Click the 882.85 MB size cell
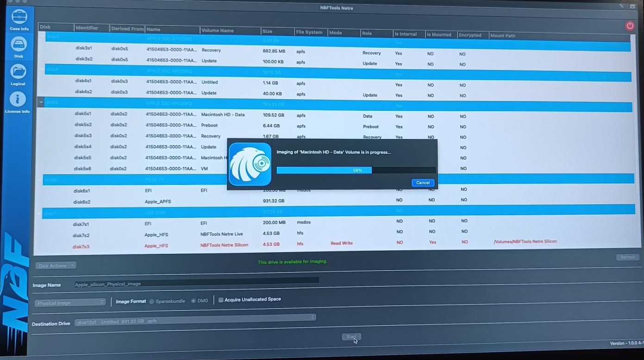Image resolution: width=644 pixels, height=360 pixels. coord(274,51)
